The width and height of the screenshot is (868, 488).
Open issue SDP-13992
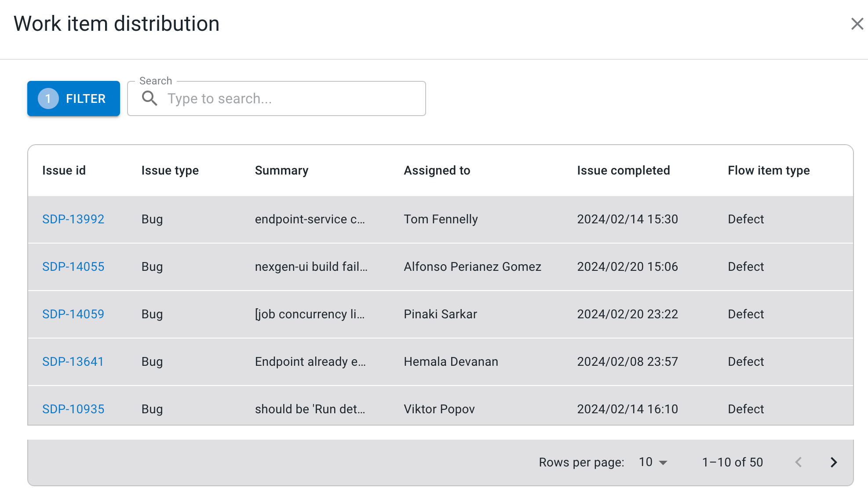tap(73, 219)
